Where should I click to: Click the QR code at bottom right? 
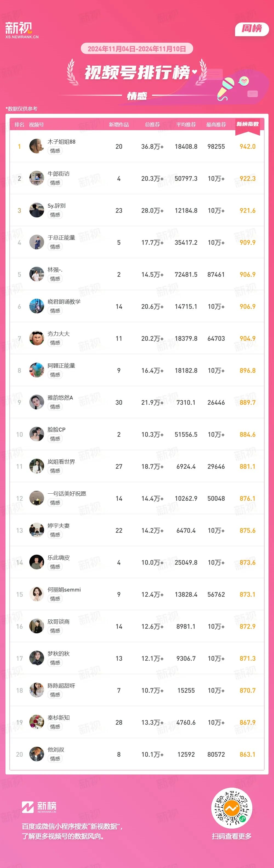(232, 808)
